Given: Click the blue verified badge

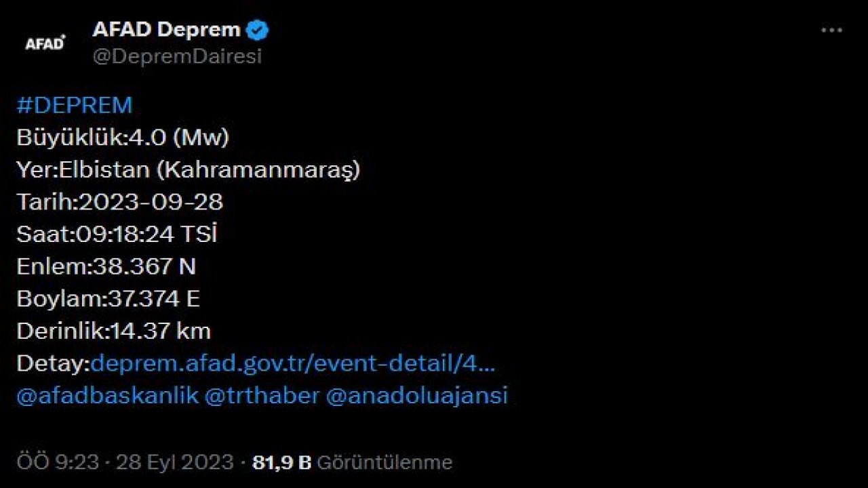Looking at the screenshot, I should click(258, 30).
